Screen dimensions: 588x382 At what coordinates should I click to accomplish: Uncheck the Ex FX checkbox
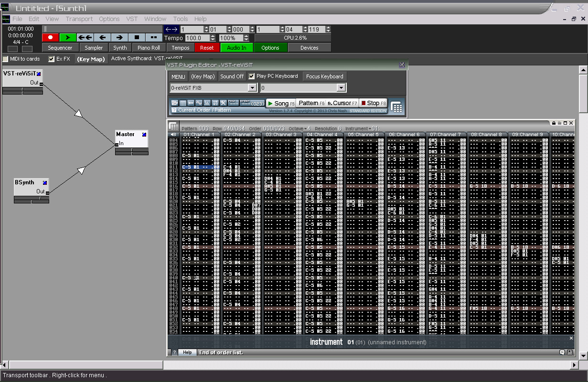pyautogui.click(x=52, y=59)
